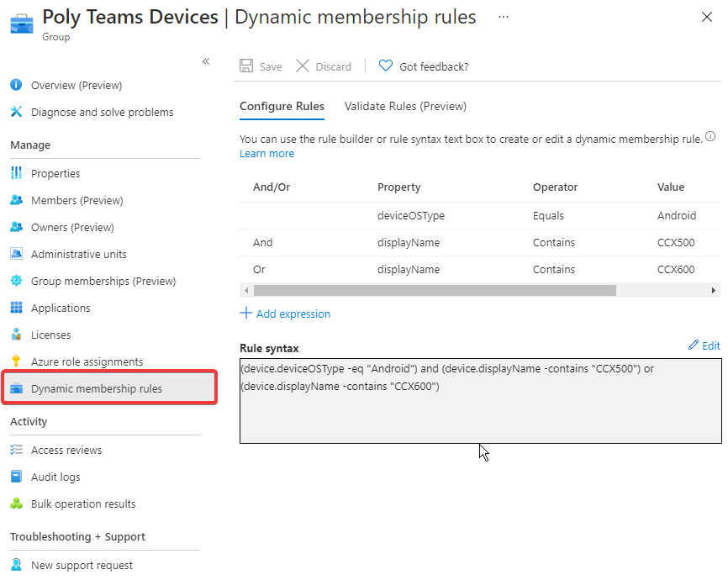Collapse the left navigation pane

coord(206,61)
